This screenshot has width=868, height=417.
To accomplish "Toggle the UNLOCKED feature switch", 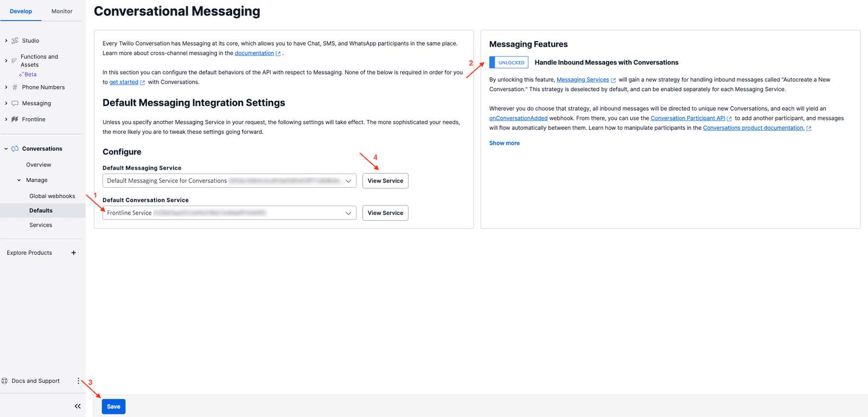I will coord(509,62).
